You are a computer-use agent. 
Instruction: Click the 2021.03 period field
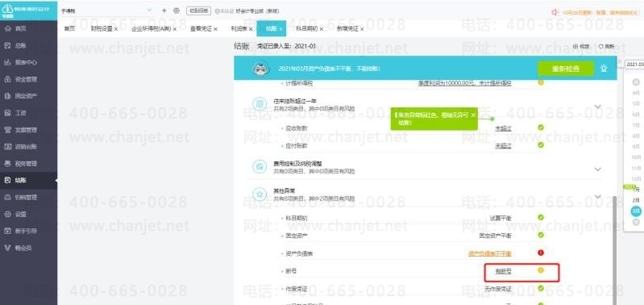pos(634,65)
